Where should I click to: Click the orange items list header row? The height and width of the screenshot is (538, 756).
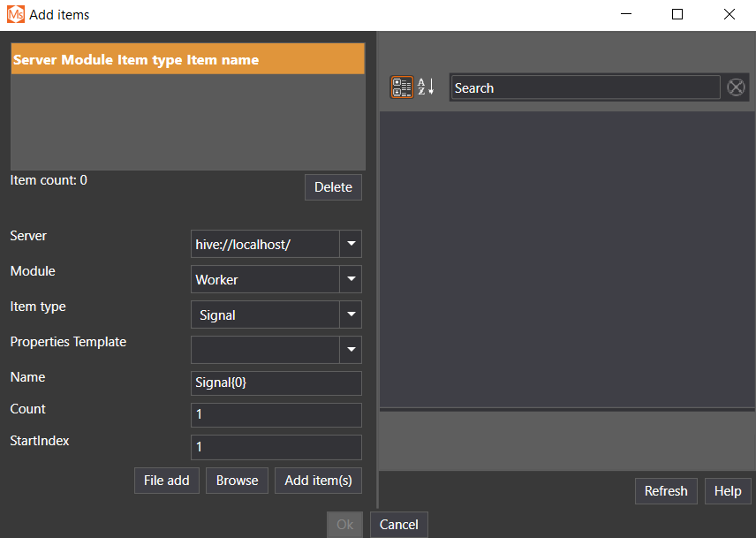coord(187,59)
